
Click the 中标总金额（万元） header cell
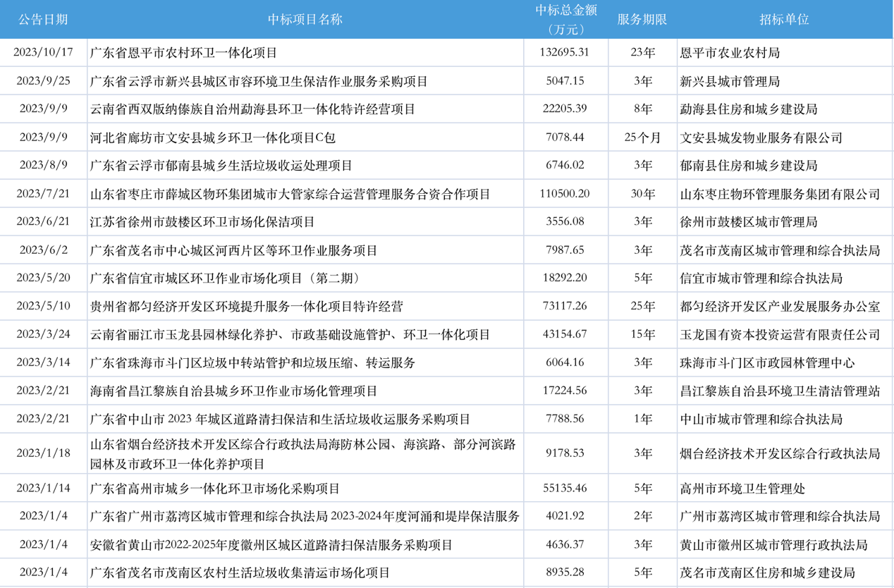click(x=565, y=19)
